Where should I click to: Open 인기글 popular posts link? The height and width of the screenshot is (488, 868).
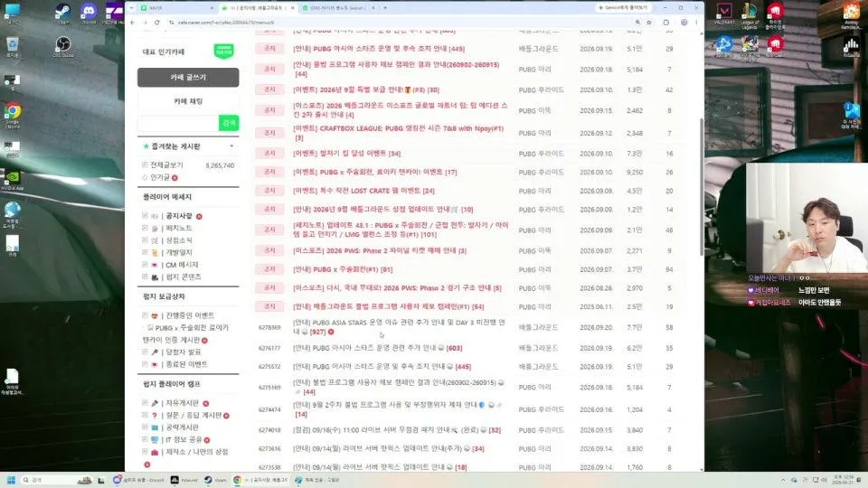click(x=160, y=177)
